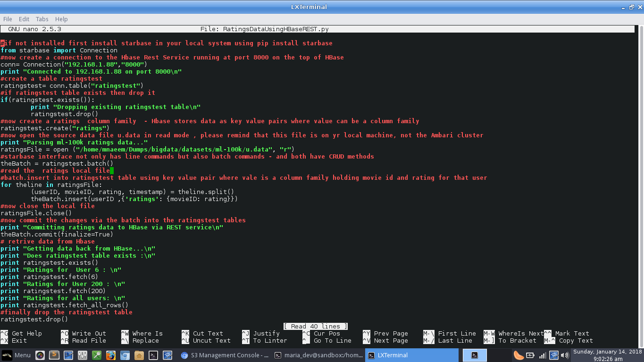Click the 'ratingstest.create("ratings")' line
Screen dimensions: 644x362
tap(55, 128)
